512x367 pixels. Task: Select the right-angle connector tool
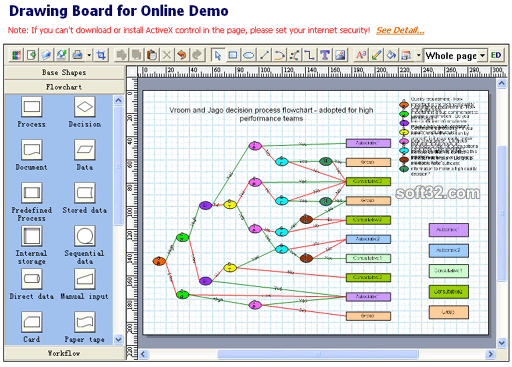310,55
